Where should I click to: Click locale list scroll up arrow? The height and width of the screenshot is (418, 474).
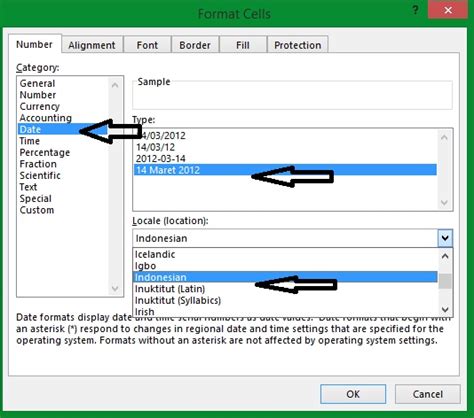pyautogui.click(x=445, y=256)
